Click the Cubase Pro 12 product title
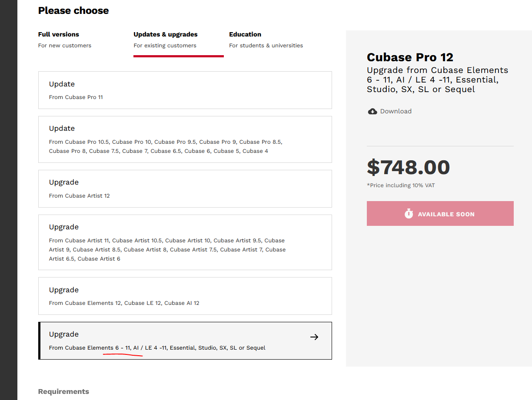 pyautogui.click(x=410, y=57)
